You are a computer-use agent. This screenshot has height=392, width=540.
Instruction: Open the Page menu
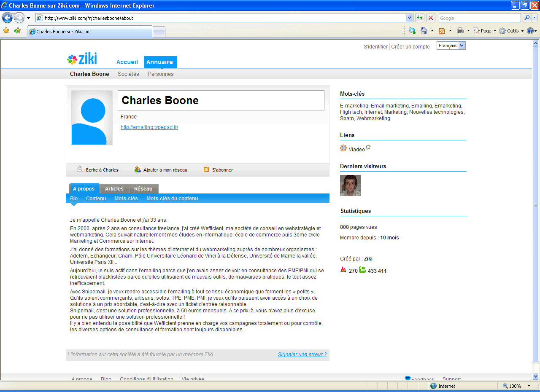pos(484,31)
